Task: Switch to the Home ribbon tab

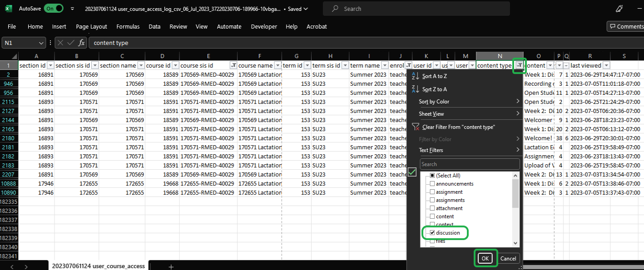Action: pyautogui.click(x=35, y=27)
